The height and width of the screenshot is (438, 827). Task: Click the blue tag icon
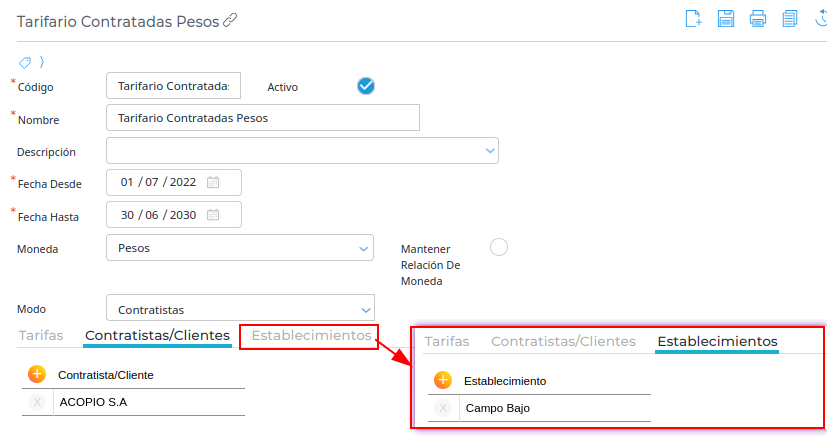[25, 63]
